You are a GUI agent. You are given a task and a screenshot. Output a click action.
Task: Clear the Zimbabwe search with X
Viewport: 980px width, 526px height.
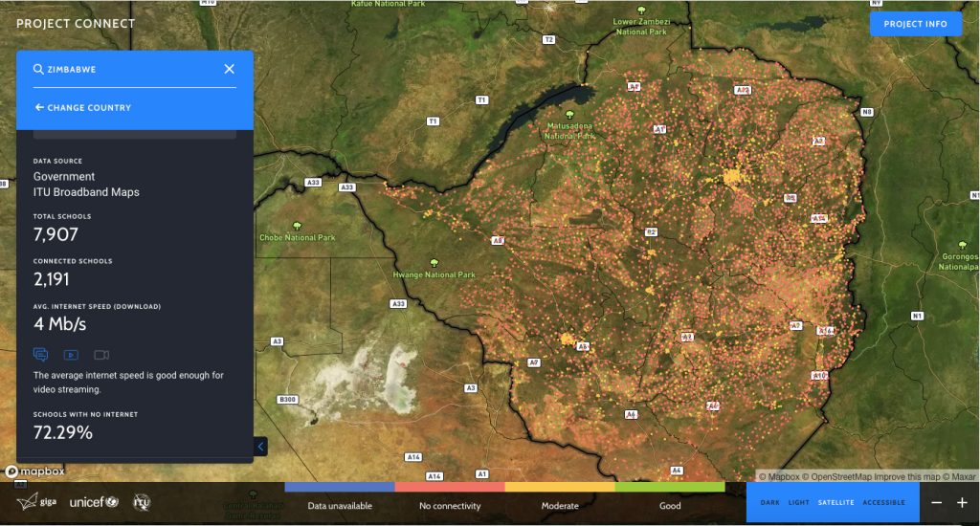pos(229,69)
